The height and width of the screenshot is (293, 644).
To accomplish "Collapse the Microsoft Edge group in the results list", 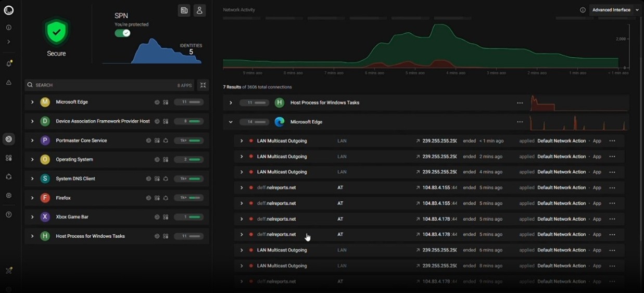I will pos(231,122).
